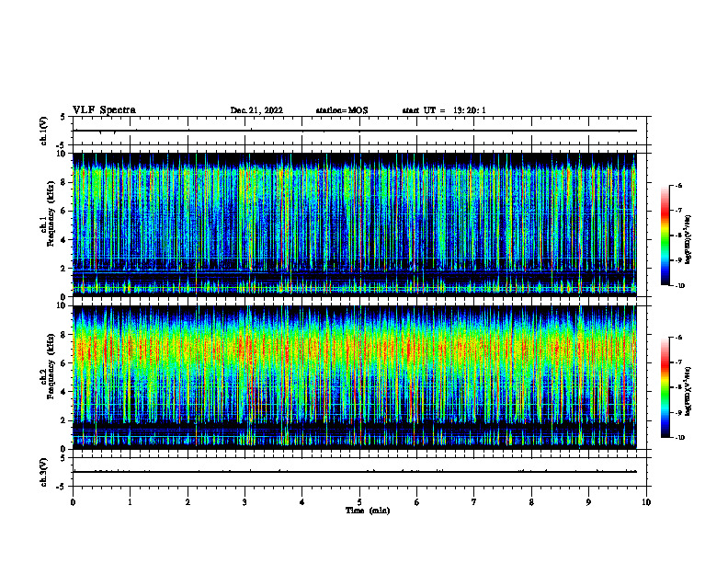Click the "1" minute tick label
This screenshot has width=728, height=563.
130,502
